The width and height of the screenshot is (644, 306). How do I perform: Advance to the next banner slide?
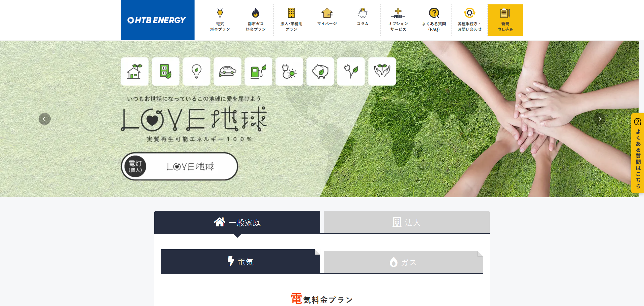pyautogui.click(x=600, y=119)
